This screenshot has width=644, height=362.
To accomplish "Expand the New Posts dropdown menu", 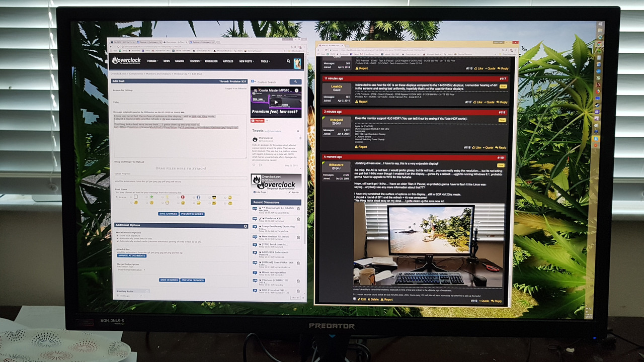I will (x=247, y=61).
